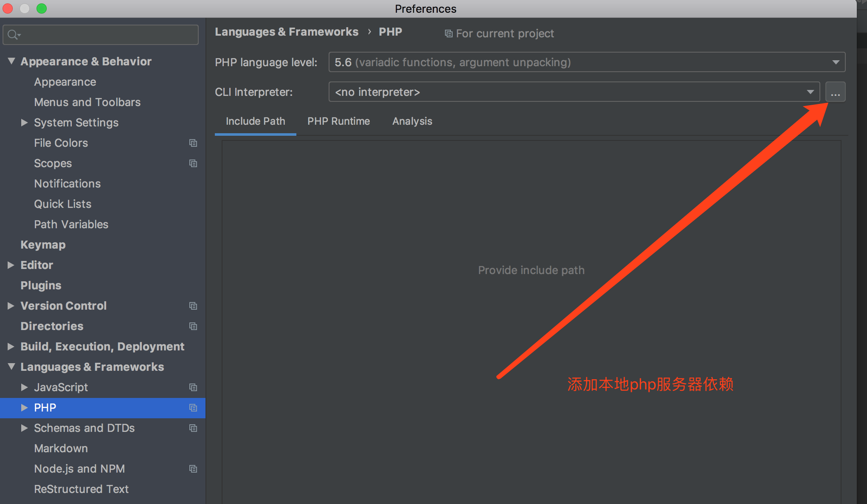This screenshot has width=867, height=504.
Task: Select Keymap in the settings tree
Action: click(43, 245)
